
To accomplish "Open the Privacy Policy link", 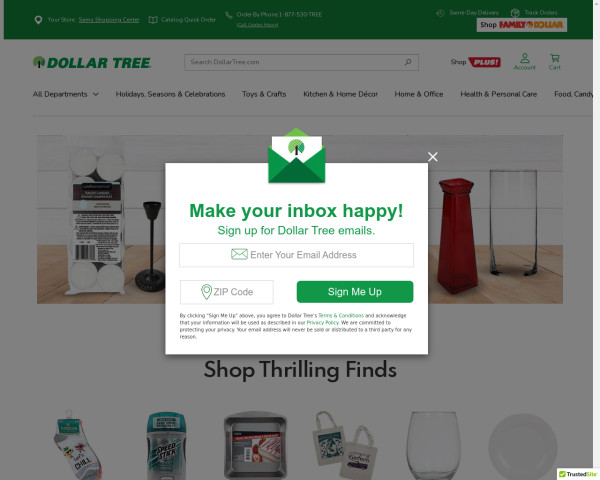I will pos(323,322).
